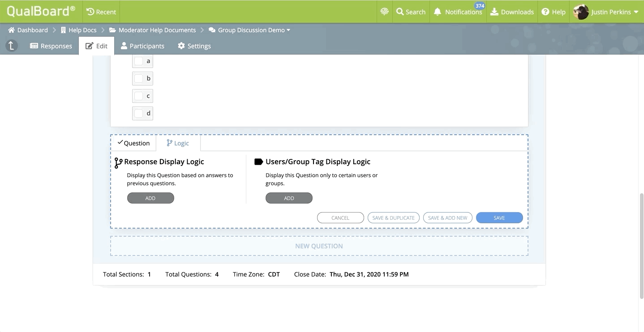Click the QualBoard logo
This screenshot has height=332, width=644.
pos(41,11)
